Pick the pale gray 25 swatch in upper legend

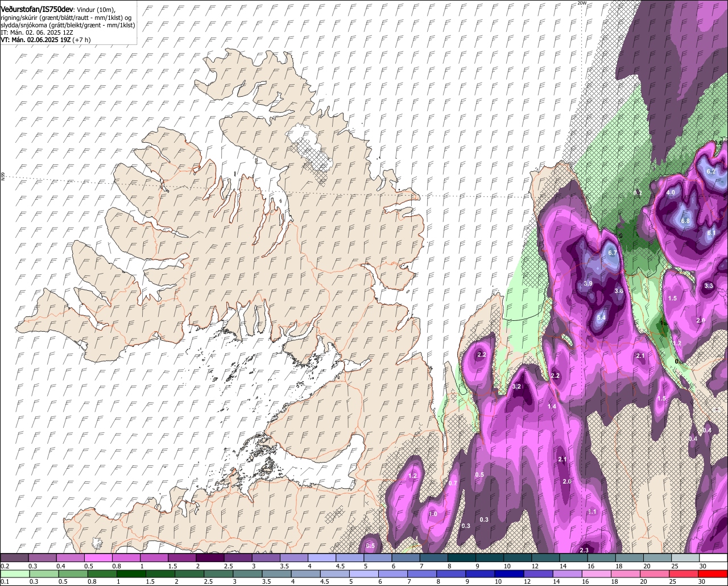coord(685,558)
